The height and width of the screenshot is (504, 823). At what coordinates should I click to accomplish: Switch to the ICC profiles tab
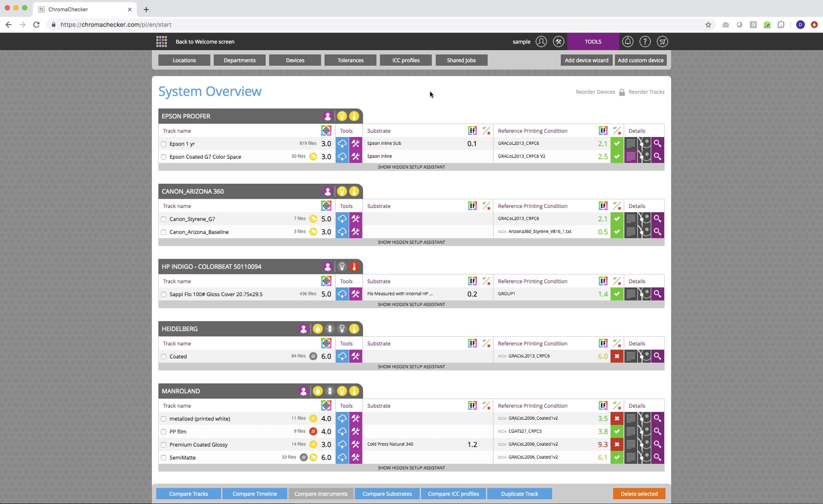[406, 60]
